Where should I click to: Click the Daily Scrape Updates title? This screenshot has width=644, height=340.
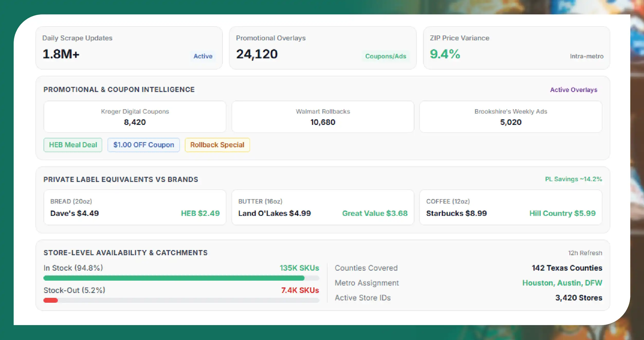77,38
